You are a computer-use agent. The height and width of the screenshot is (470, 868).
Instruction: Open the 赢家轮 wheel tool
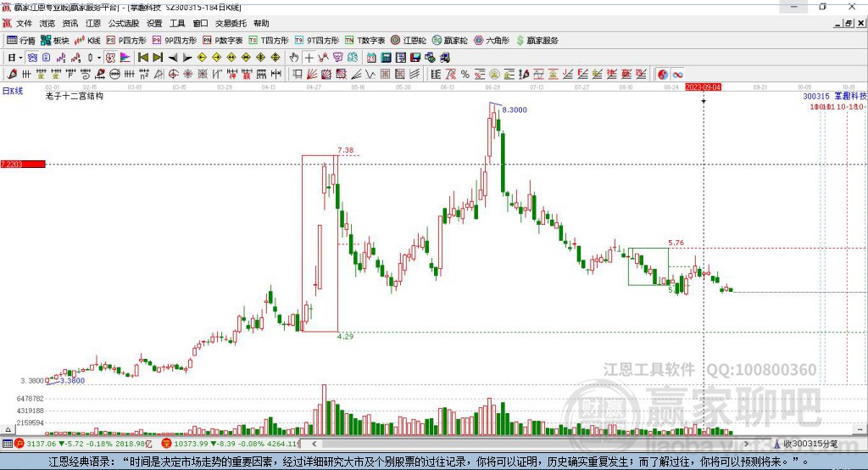[x=450, y=41]
